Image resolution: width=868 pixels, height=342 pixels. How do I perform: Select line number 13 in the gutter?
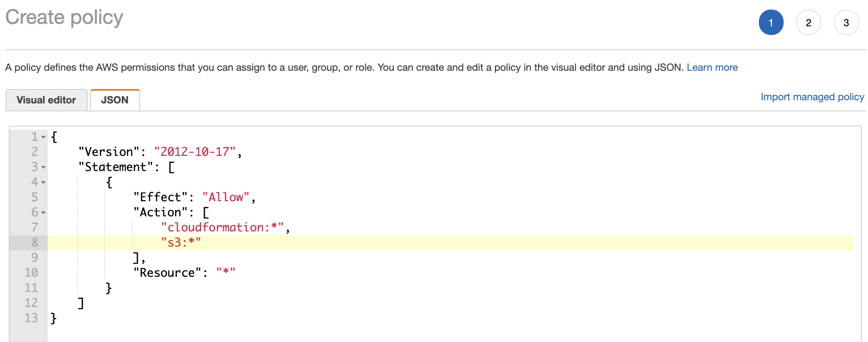coord(31,318)
